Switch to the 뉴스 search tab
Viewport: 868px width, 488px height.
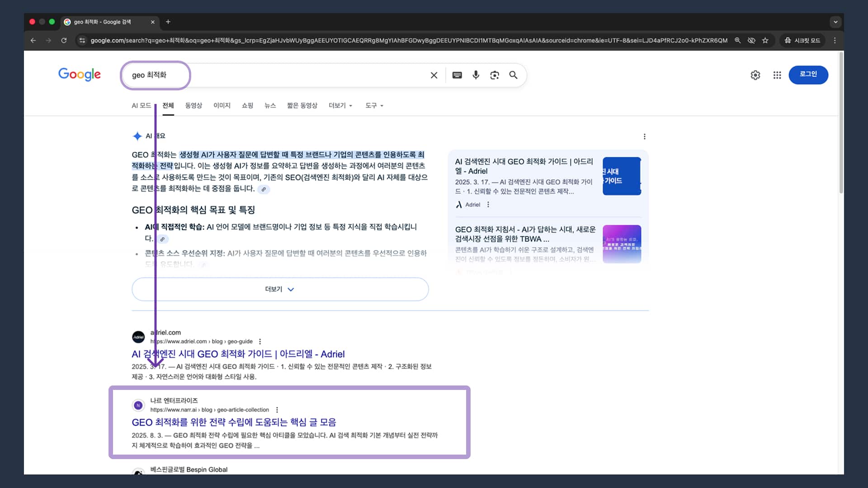(x=270, y=105)
